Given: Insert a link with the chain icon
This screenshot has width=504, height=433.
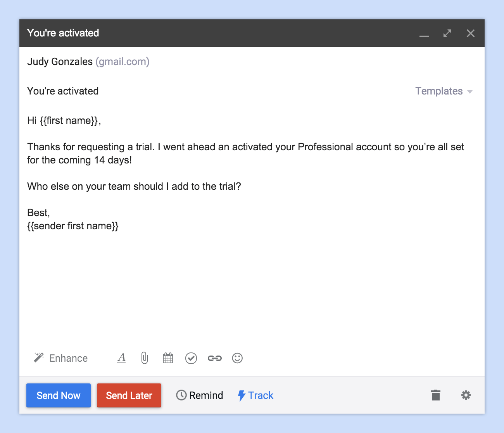Looking at the screenshot, I should coord(214,358).
